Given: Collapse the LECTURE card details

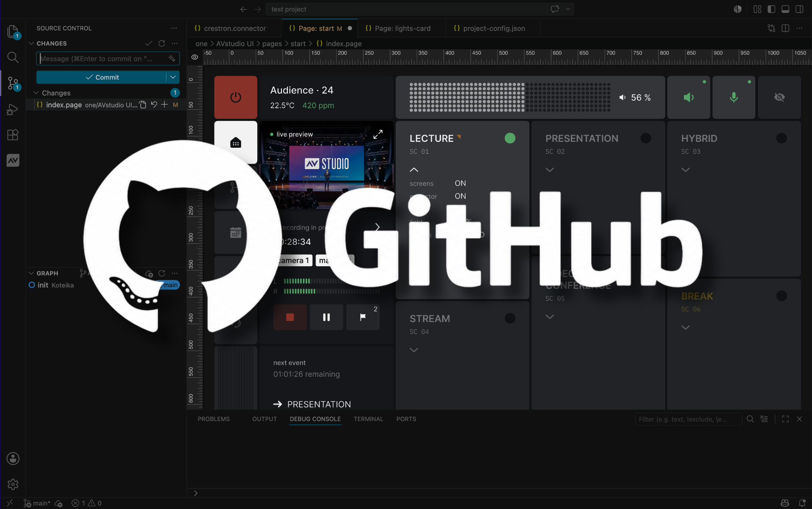Looking at the screenshot, I should pos(414,170).
